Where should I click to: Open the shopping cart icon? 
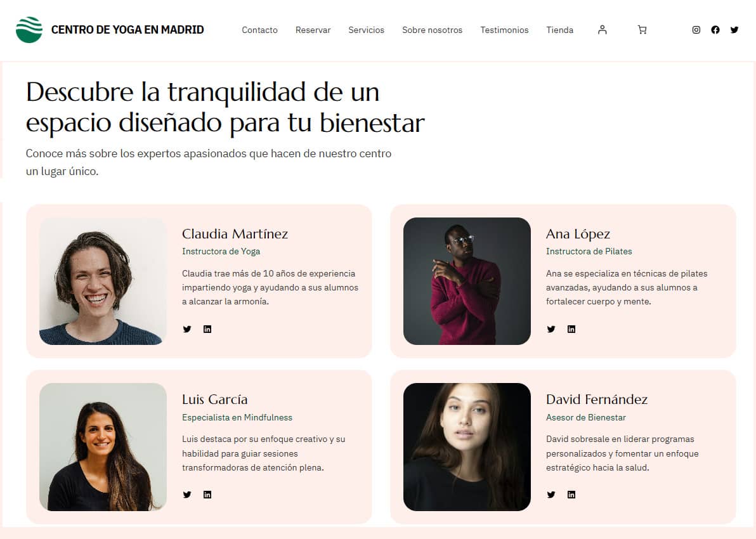pyautogui.click(x=642, y=30)
